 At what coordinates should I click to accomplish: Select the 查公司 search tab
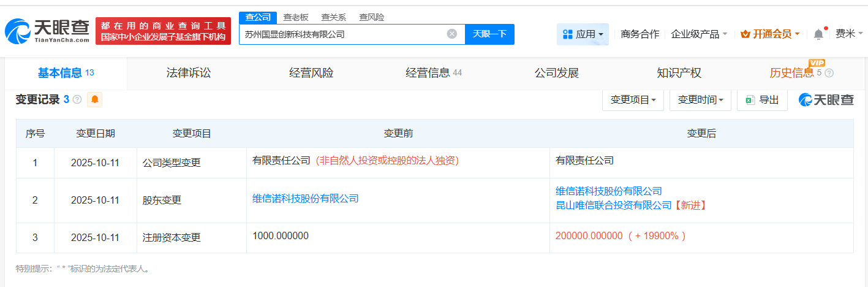[x=258, y=17]
